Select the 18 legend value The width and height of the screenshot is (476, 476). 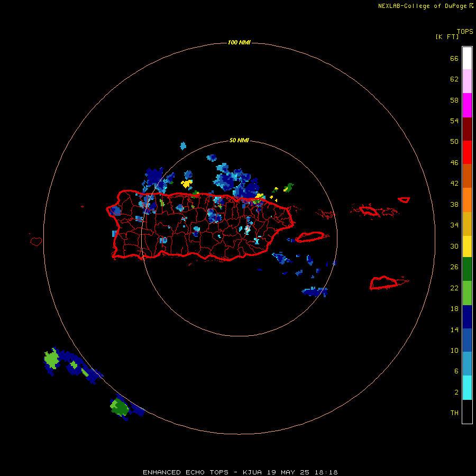point(454,309)
